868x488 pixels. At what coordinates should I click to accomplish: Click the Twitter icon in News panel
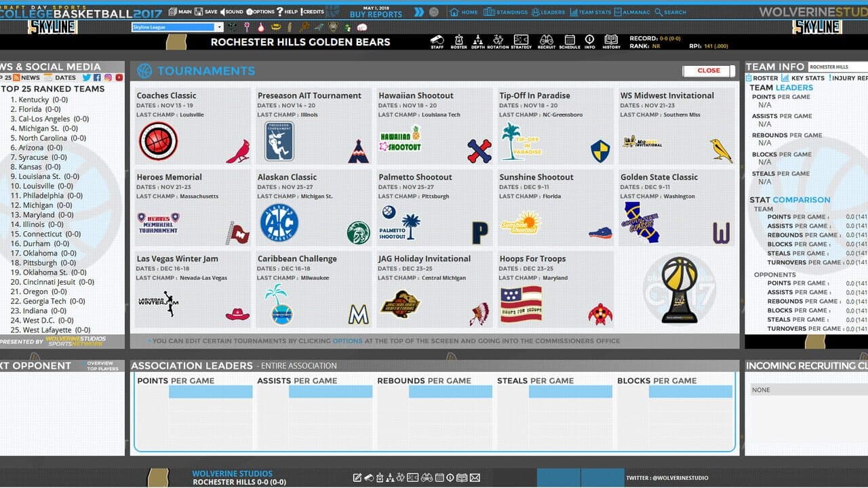(87, 78)
